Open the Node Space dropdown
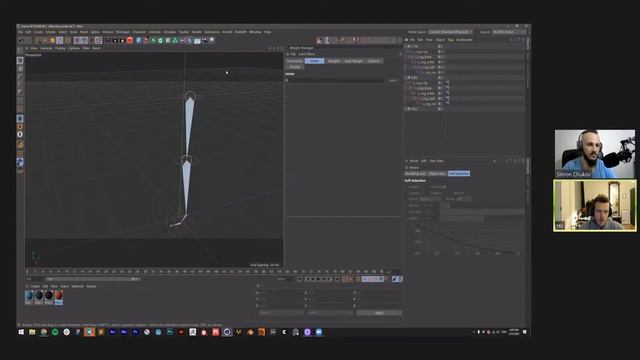 click(x=450, y=32)
